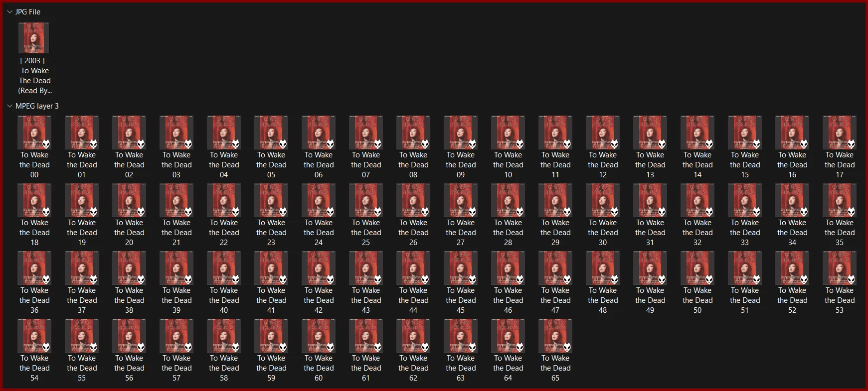Click the file name To Wake the Dead 12
The image size is (868, 391).
603,165
